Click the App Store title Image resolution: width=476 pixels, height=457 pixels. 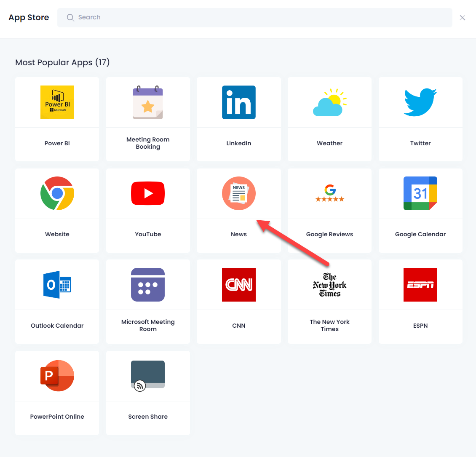pyautogui.click(x=29, y=18)
